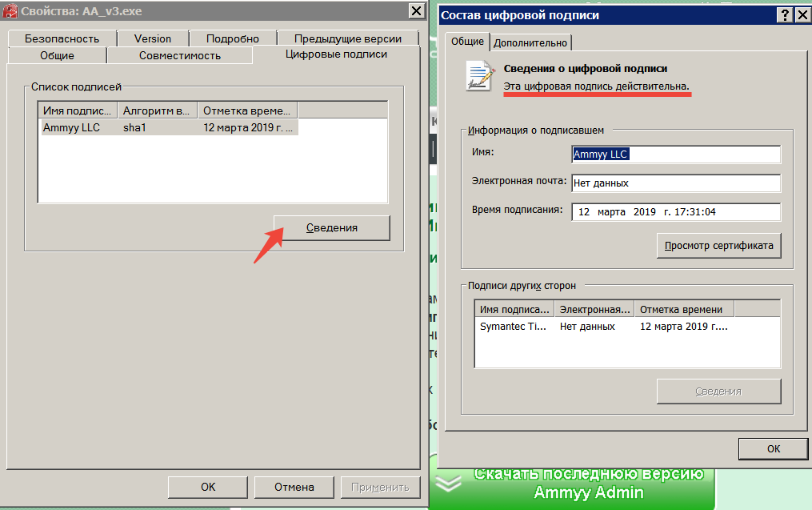Viewport: 812px width, 510px height.
Task: Open the Общие tab in signature details dialog
Action: coord(467,42)
